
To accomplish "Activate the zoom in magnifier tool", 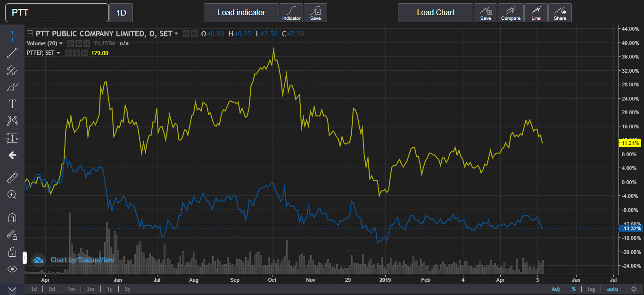I will click(12, 194).
